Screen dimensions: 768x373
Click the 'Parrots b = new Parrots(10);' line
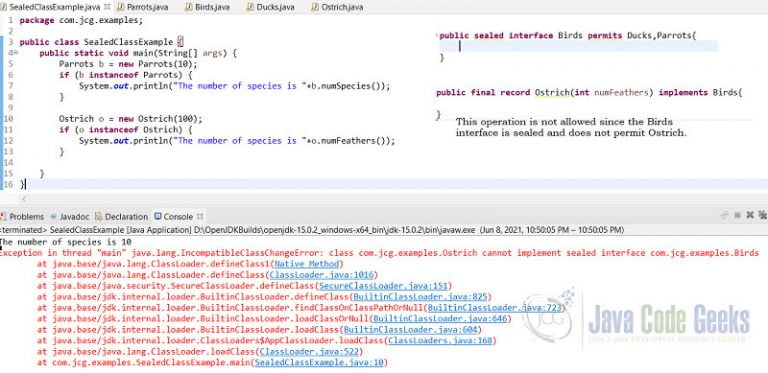point(128,64)
